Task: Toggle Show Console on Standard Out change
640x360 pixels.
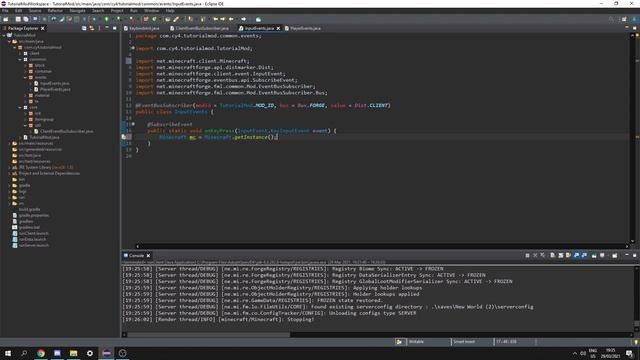Action: 576,255
